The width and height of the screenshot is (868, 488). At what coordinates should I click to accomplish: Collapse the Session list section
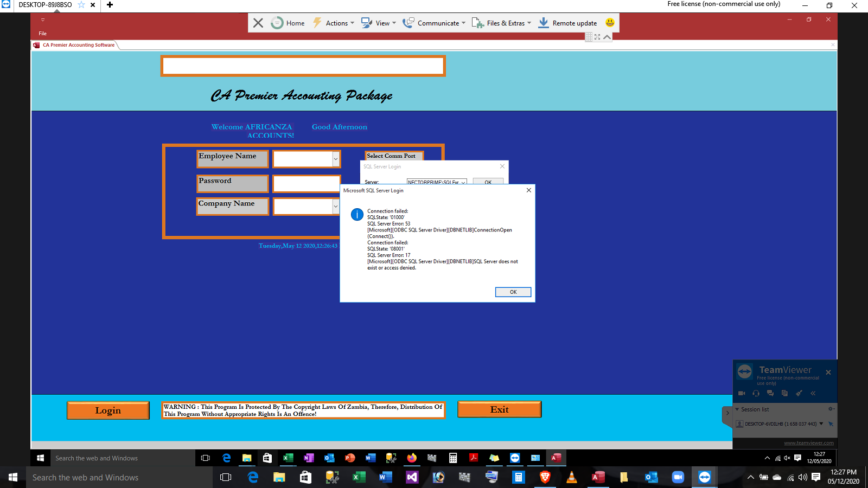pyautogui.click(x=737, y=409)
